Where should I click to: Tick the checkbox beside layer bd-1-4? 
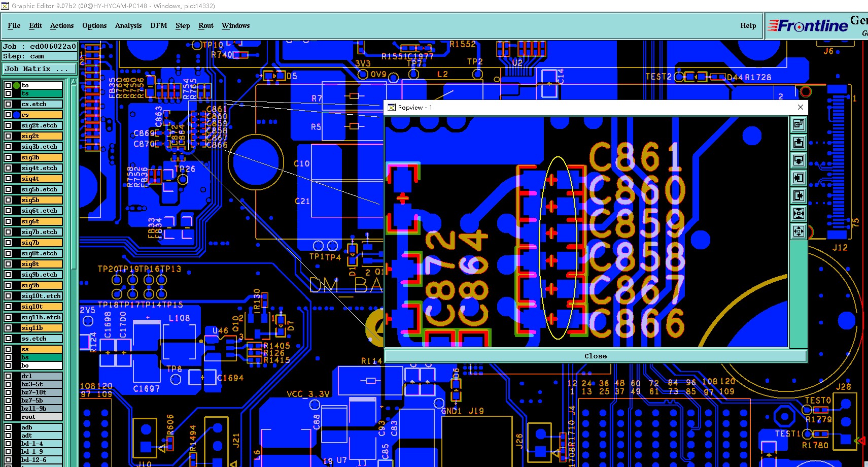click(8, 444)
